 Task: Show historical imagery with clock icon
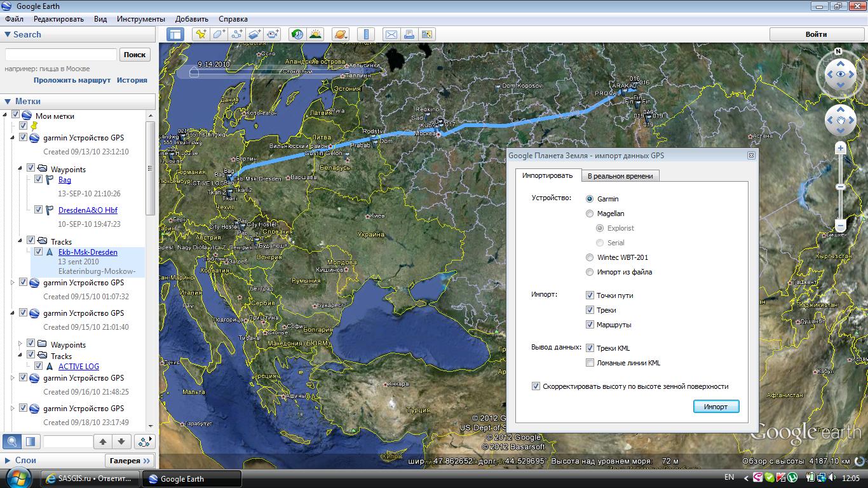(297, 34)
